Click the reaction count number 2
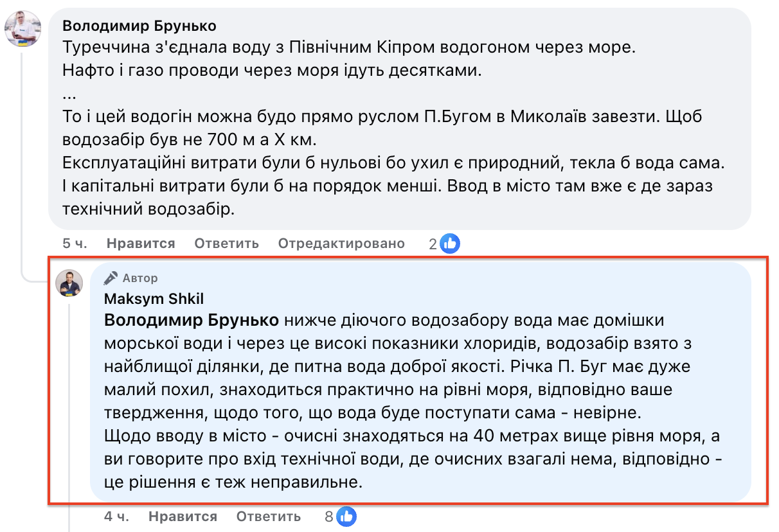 [433, 244]
